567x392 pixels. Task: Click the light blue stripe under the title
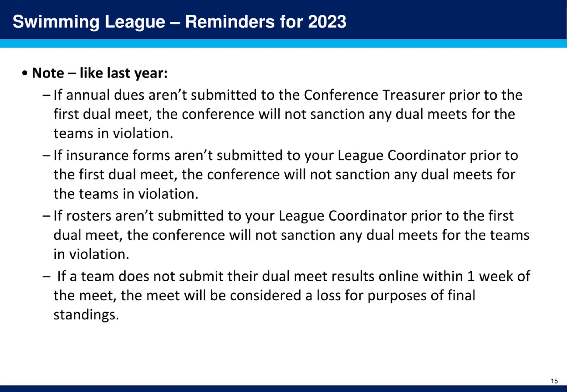click(283, 44)
